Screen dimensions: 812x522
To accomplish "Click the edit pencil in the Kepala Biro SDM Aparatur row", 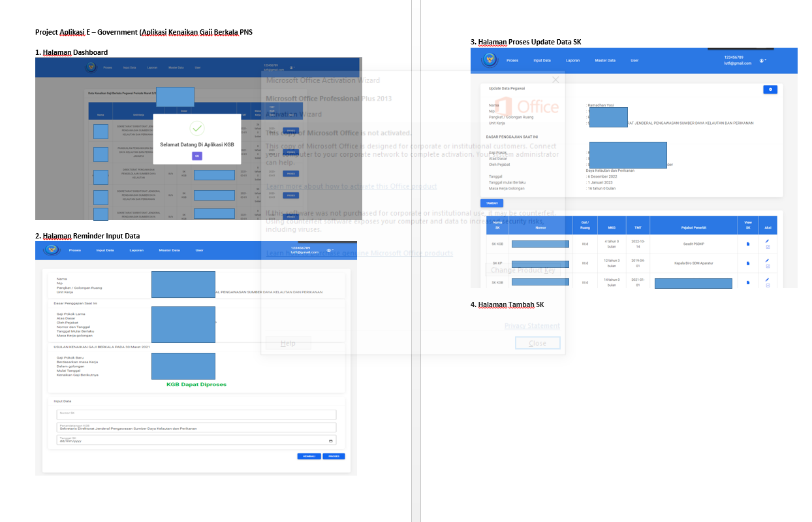I will 767,260.
